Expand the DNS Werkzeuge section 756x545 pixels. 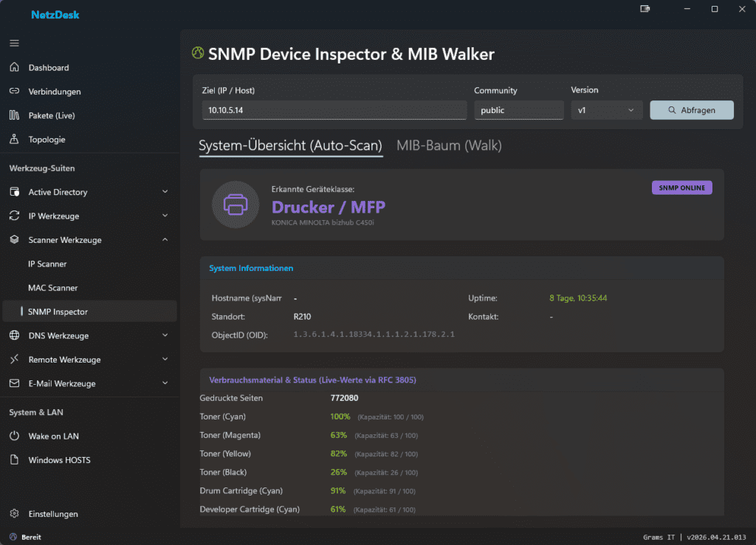click(165, 336)
